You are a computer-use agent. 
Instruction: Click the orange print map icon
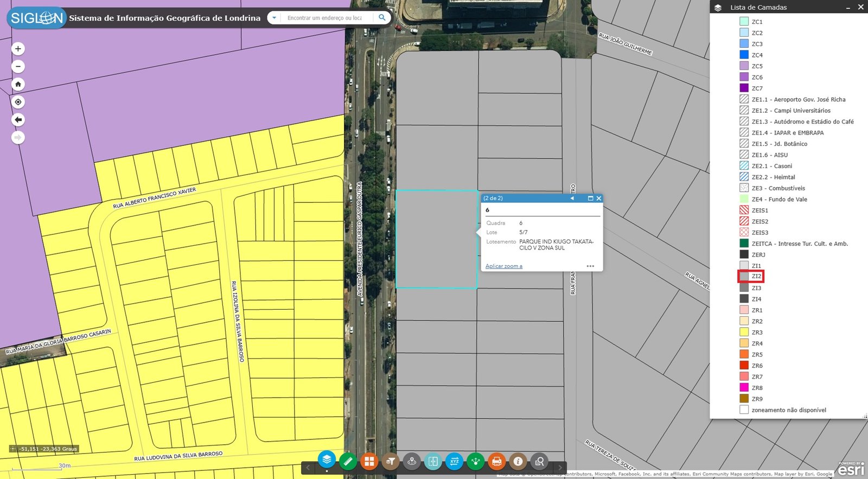496,461
